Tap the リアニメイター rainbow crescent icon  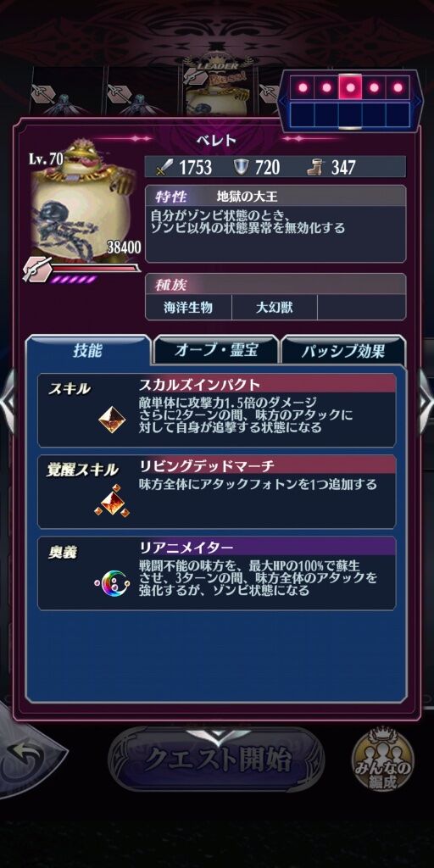point(112,583)
